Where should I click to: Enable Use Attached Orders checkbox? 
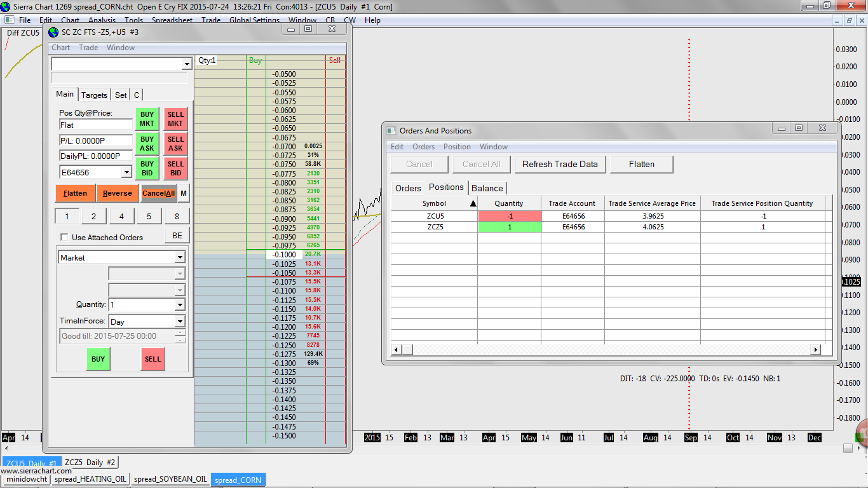[64, 237]
